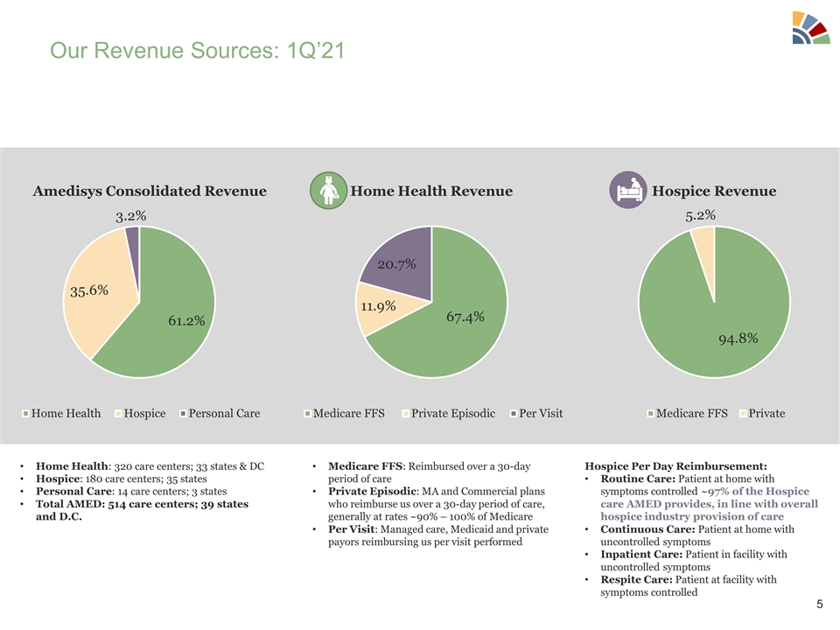Click Medicare FFS legend swatch under Hospice chart
This screenshot has width=840, height=630.
[x=650, y=414]
